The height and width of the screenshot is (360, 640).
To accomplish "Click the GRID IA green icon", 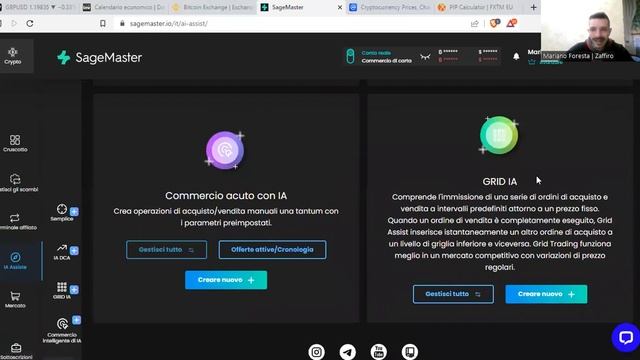I will pyautogui.click(x=499, y=135).
